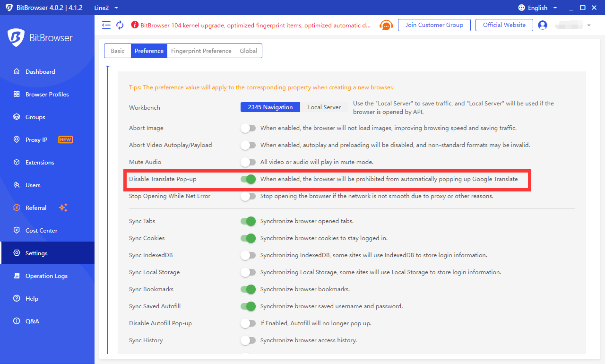Click the sparkle stars icon beside Referral
This screenshot has width=605, height=364.
tap(63, 208)
